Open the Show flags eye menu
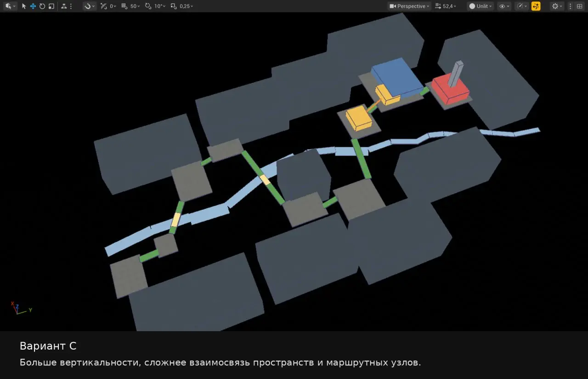The height and width of the screenshot is (379, 588). click(504, 6)
